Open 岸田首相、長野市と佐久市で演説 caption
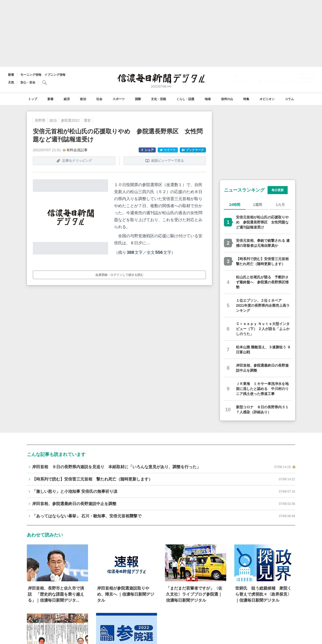 56,594
